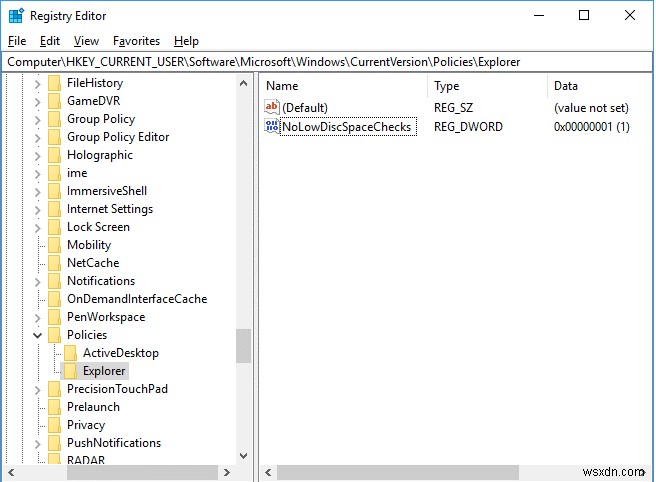656x482 pixels.
Task: Click the Group Policy Editor folder icon
Action: [54, 137]
